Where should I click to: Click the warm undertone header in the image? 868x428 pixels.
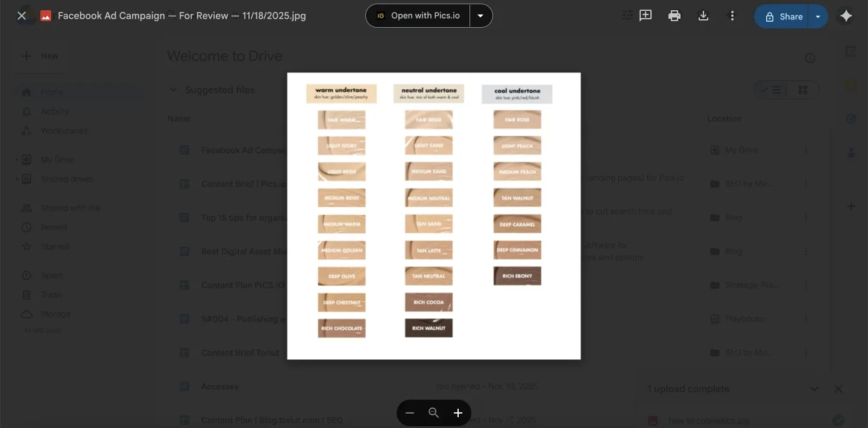[341, 93]
